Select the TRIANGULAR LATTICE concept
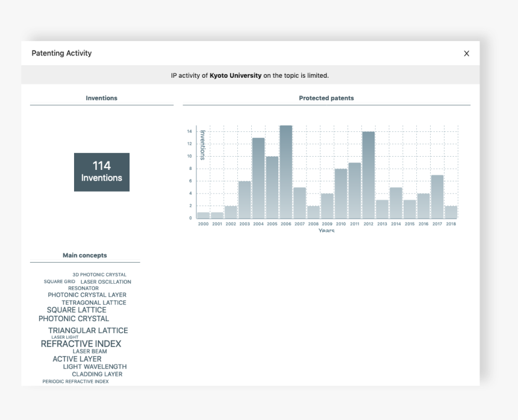 coord(88,331)
